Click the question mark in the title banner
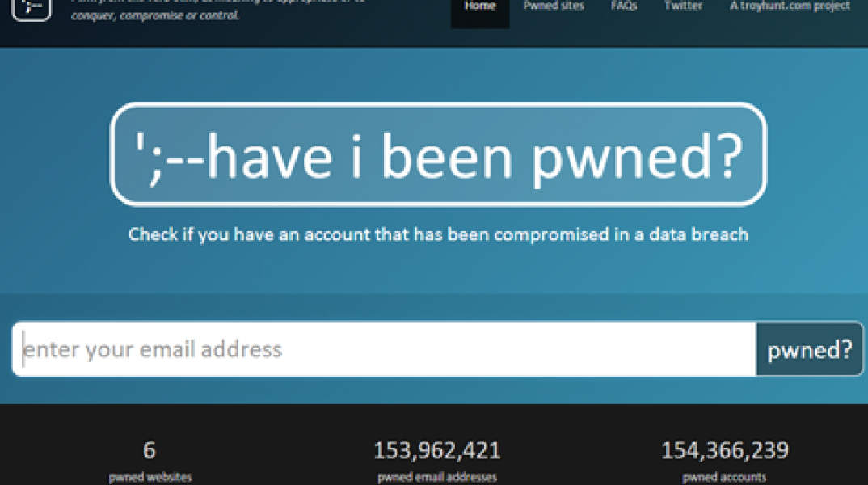The height and width of the screenshot is (485, 868). click(724, 155)
